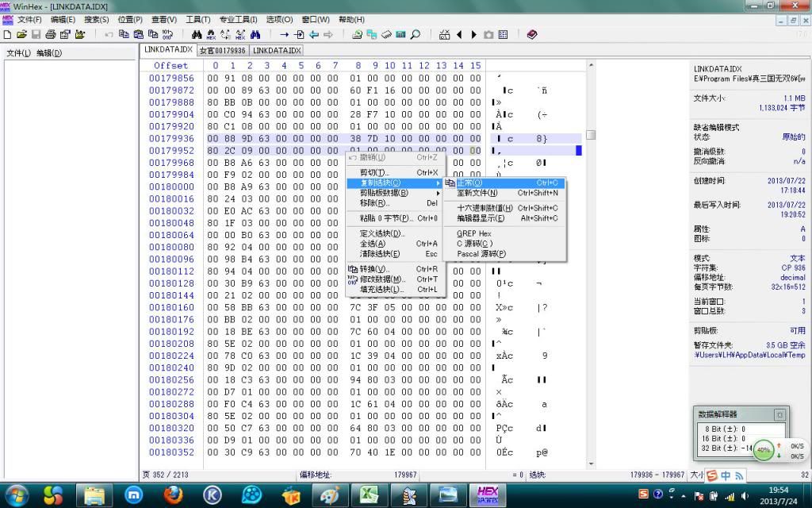Switch to the 女官00179936 tab
Viewport: 812px width, 508px height.
[x=222, y=50]
